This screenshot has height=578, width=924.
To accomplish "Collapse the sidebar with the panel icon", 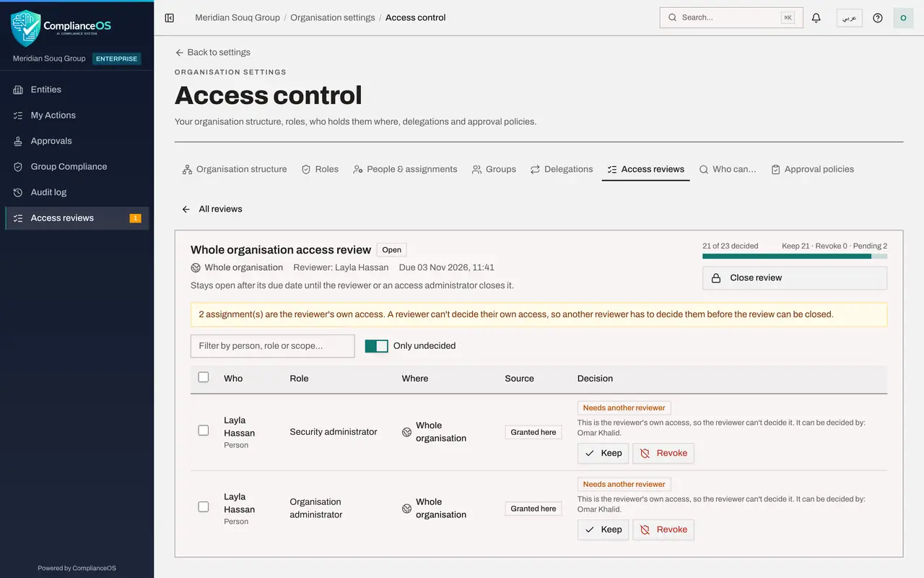I will click(x=170, y=17).
